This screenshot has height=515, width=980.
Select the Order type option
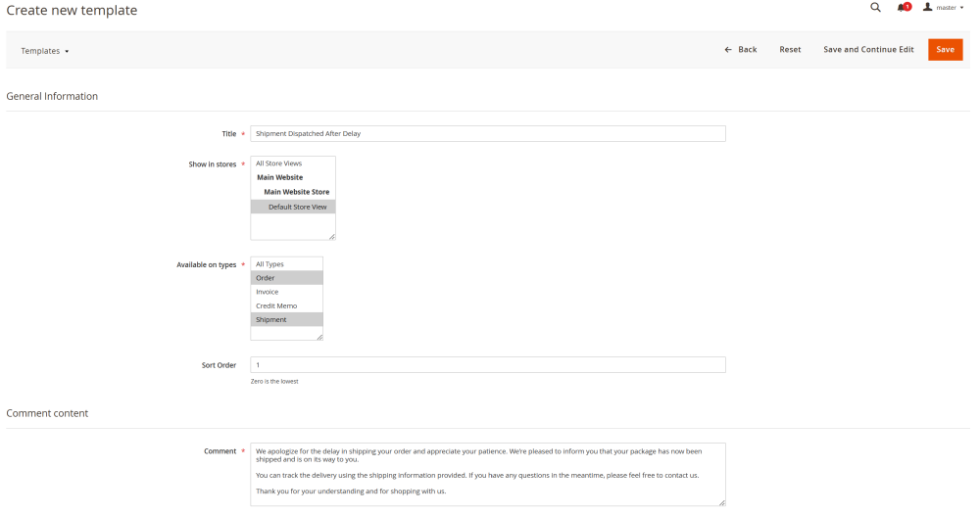click(287, 278)
